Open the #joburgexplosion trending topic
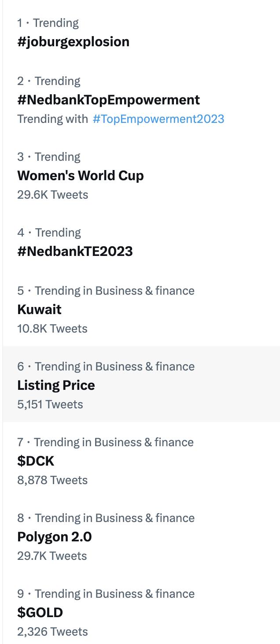Image resolution: width=280 pixels, height=644 pixels. point(73,41)
